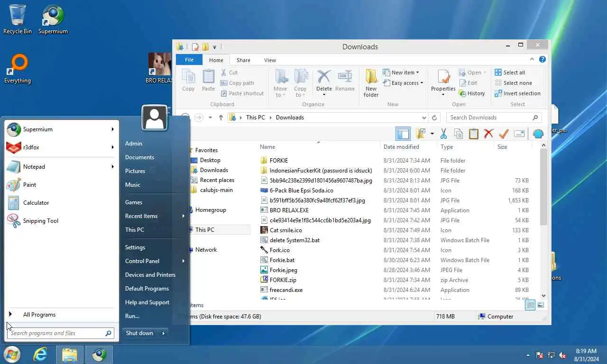Switch to the Share ribbon tab
This screenshot has height=364, width=607.
coord(243,60)
